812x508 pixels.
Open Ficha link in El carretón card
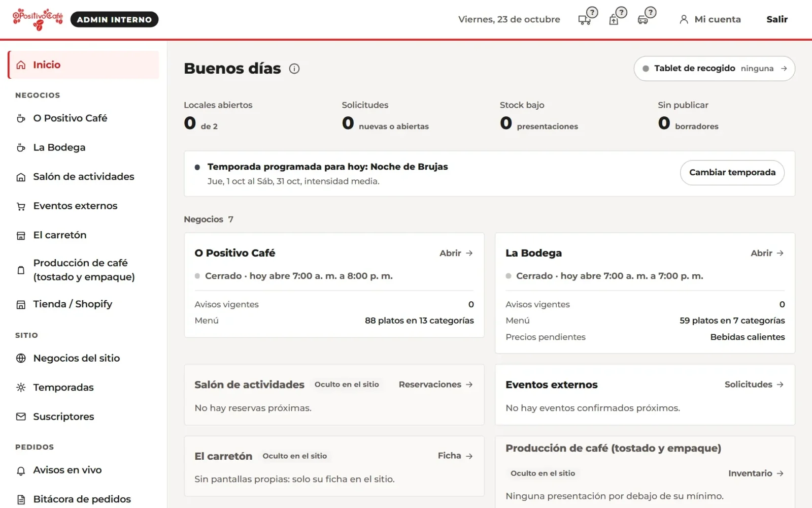point(455,456)
